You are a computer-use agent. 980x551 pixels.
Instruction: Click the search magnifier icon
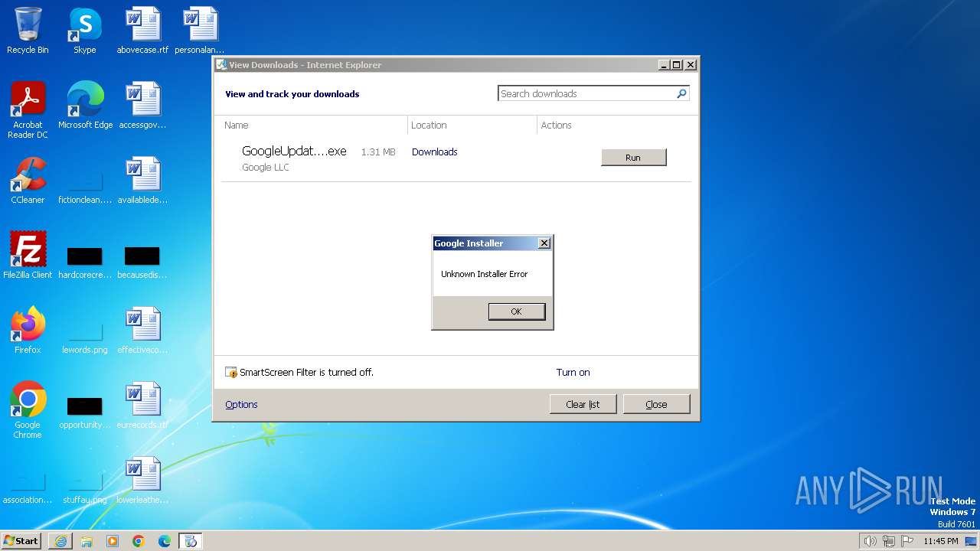click(x=681, y=93)
